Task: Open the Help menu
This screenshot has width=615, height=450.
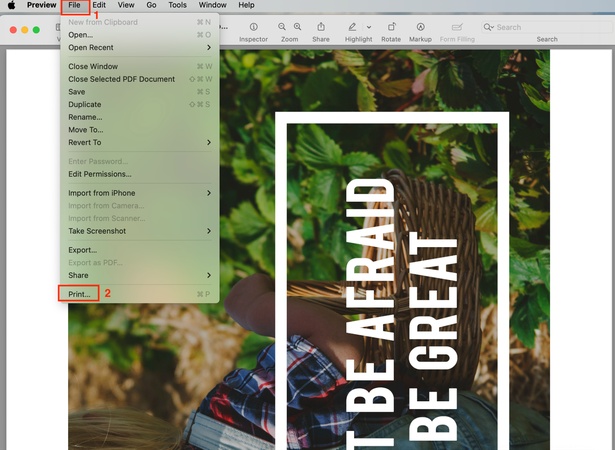Action: click(246, 5)
